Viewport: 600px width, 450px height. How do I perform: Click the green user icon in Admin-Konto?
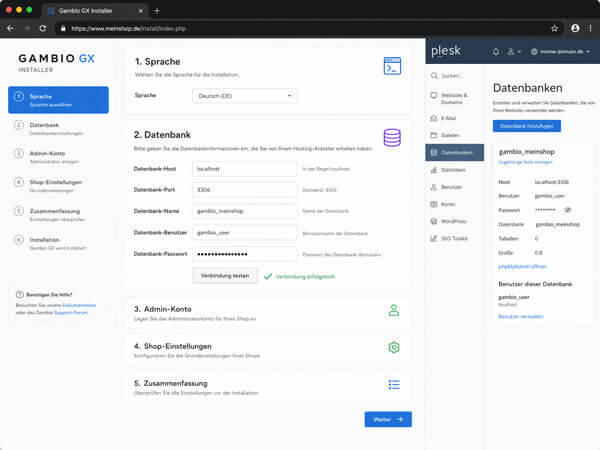pyautogui.click(x=394, y=310)
